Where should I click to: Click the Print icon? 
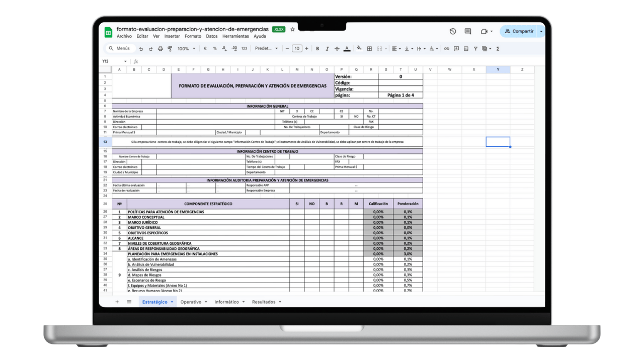[x=160, y=48]
